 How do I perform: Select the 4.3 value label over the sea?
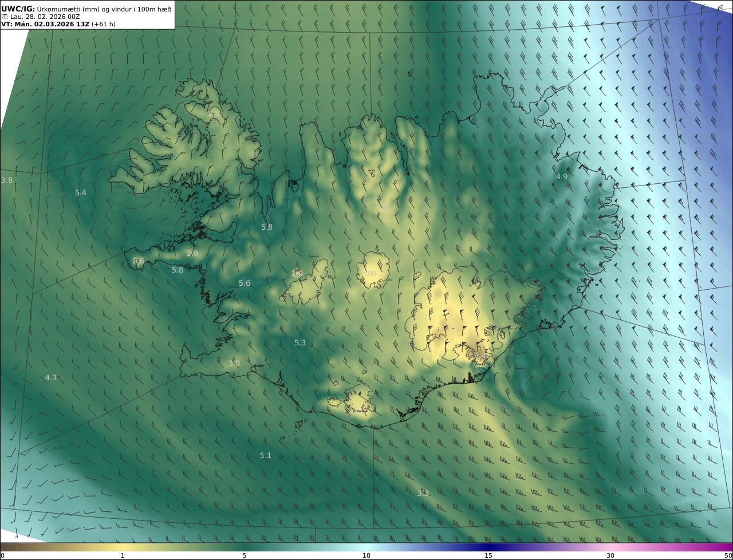tap(51, 378)
